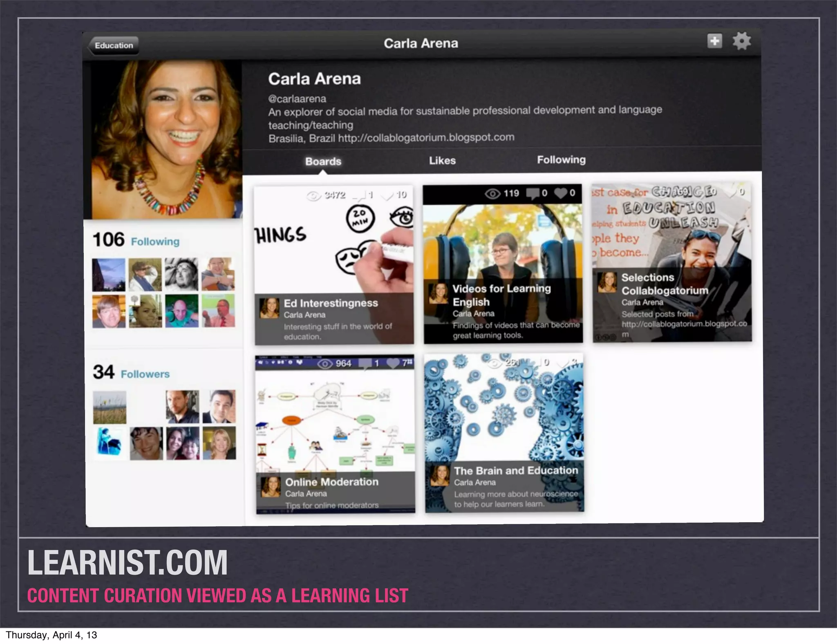Switch to the Likes tab
Screen dimensions: 837x644
(x=442, y=161)
